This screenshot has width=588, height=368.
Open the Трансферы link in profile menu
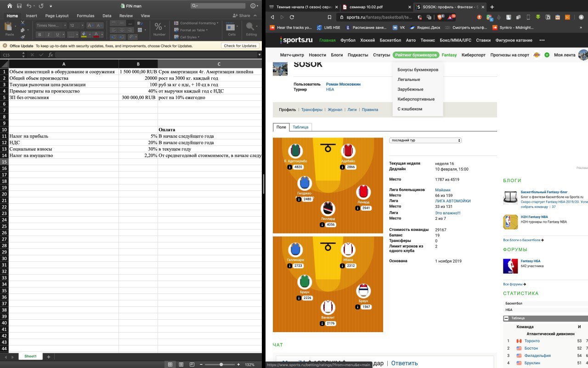312,109
